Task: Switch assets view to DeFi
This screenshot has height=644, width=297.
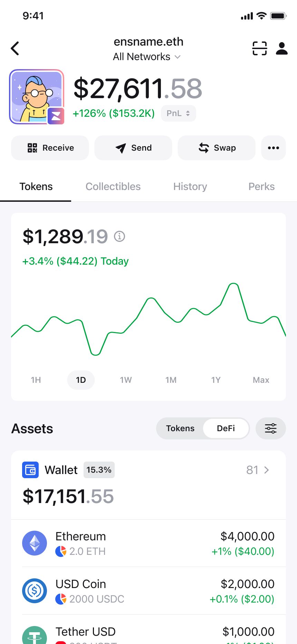Action: point(226,428)
